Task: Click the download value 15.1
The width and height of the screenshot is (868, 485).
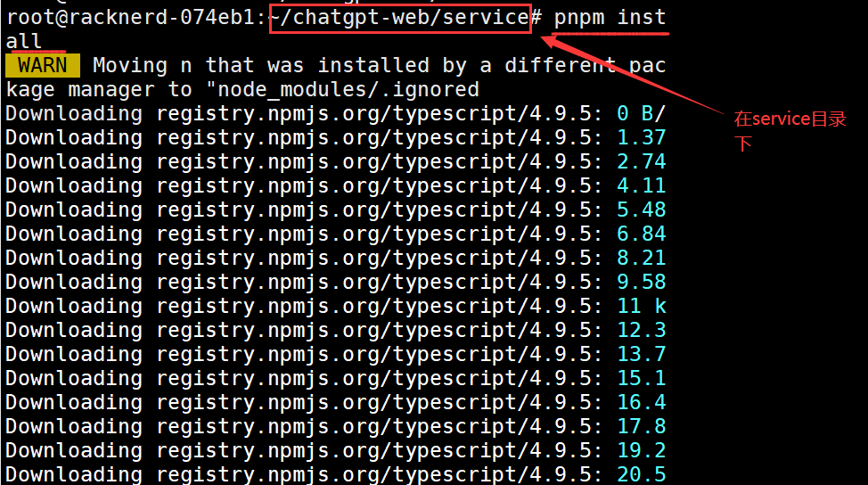Action: click(641, 378)
